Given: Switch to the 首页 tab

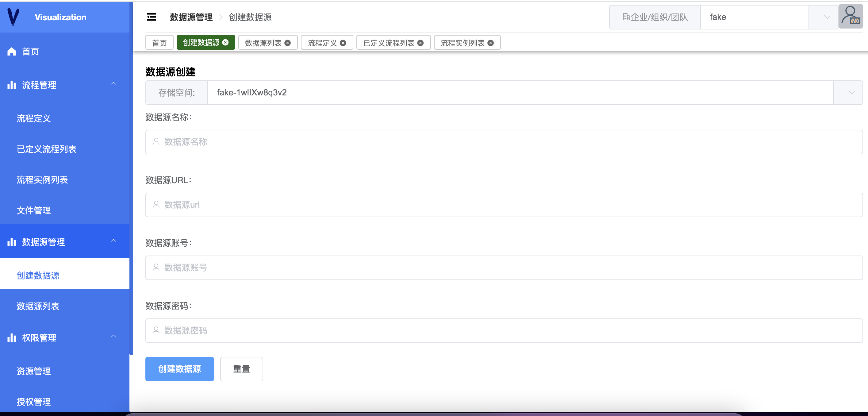Looking at the screenshot, I should (x=159, y=43).
